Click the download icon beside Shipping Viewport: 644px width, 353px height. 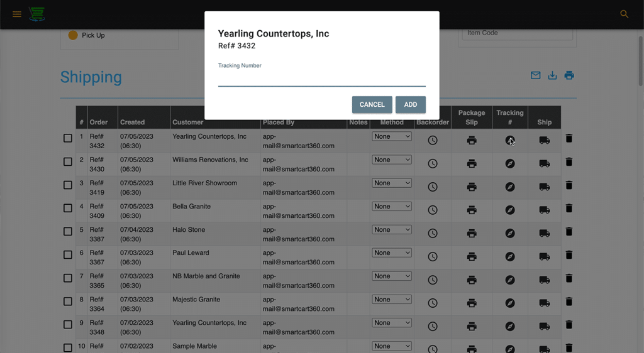pyautogui.click(x=552, y=75)
